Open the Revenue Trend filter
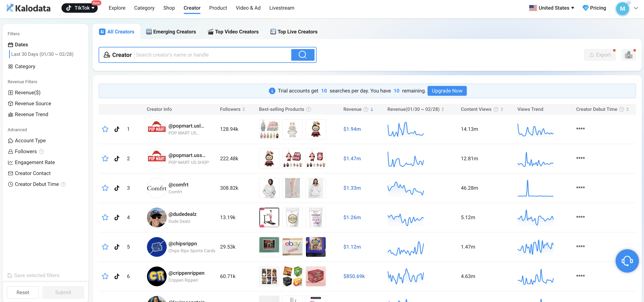Viewport: 644px width, 302px height. point(31,114)
